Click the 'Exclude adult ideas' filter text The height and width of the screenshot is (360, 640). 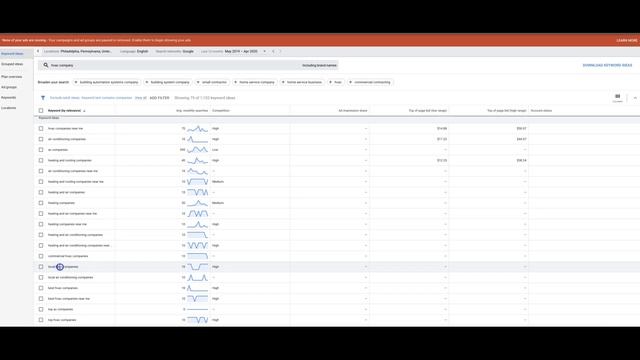coord(64,98)
